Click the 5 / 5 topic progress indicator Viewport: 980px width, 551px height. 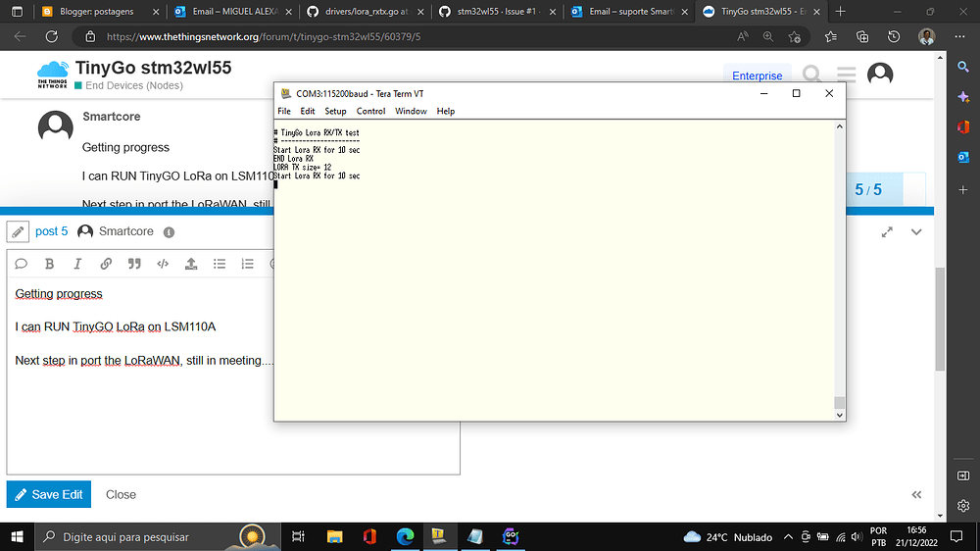pos(868,190)
